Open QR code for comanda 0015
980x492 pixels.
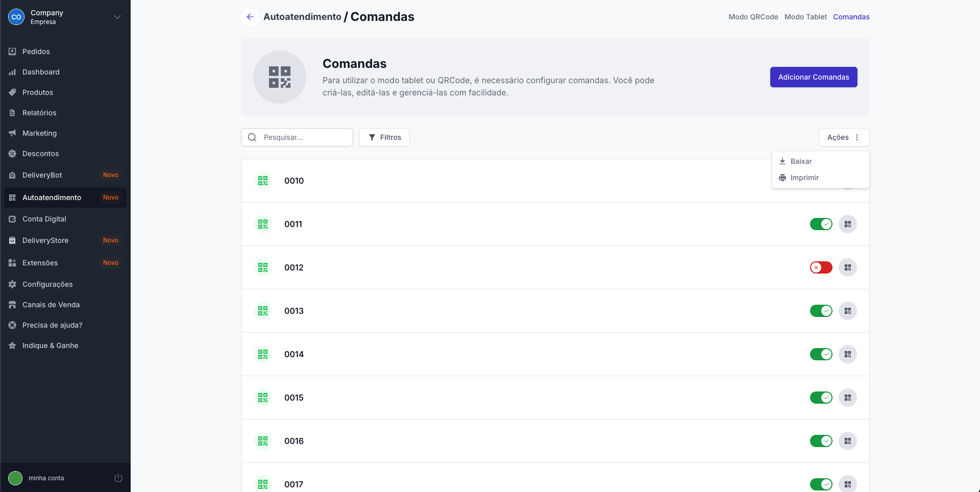coord(847,398)
